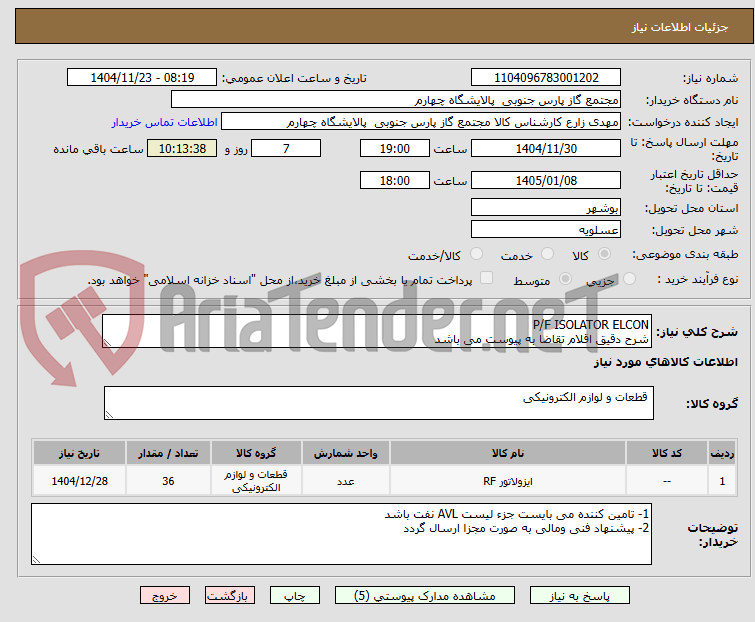This screenshot has height=622, width=755.
Task: Click the buyer notes text area
Action: (341, 534)
